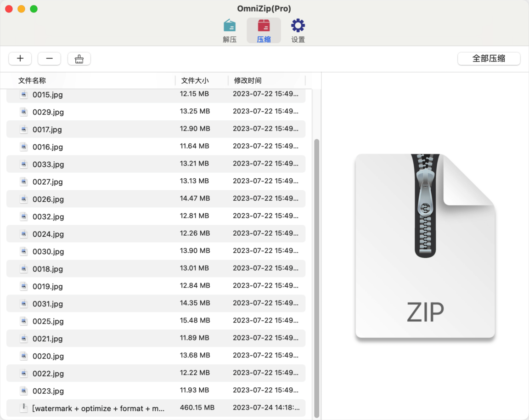Click the file icon of 0022.jpg
The height and width of the screenshot is (420, 529).
point(23,374)
